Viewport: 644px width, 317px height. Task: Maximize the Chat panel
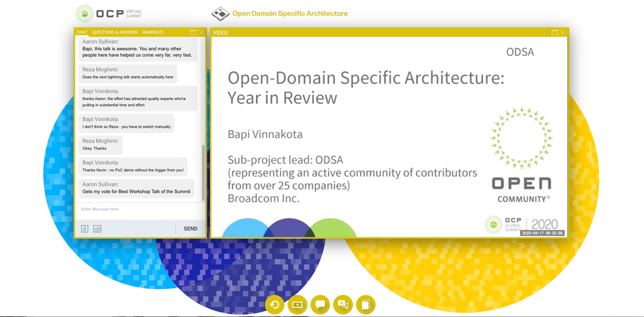[193, 32]
